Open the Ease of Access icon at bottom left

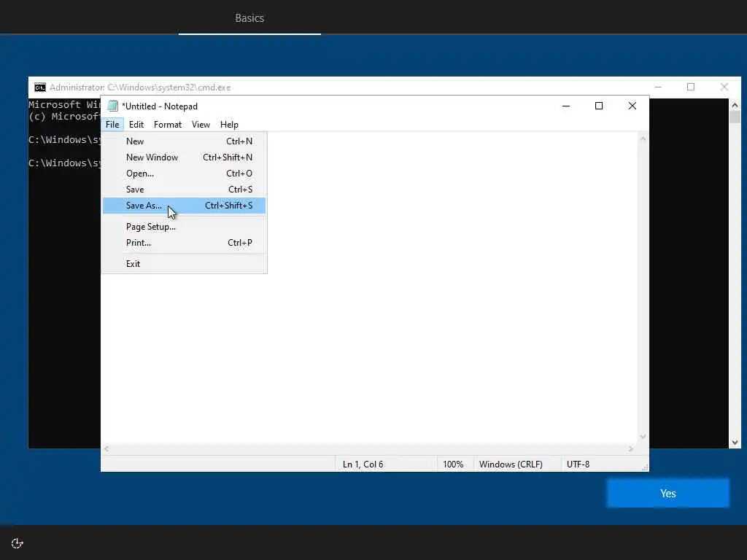[x=18, y=543]
